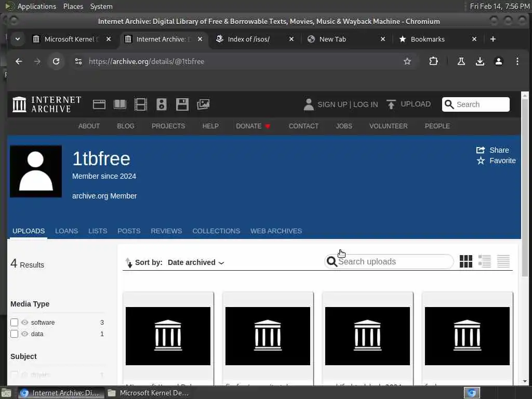Viewport: 532px width, 399px height.
Task: Click the Favorite star link
Action: (496, 161)
